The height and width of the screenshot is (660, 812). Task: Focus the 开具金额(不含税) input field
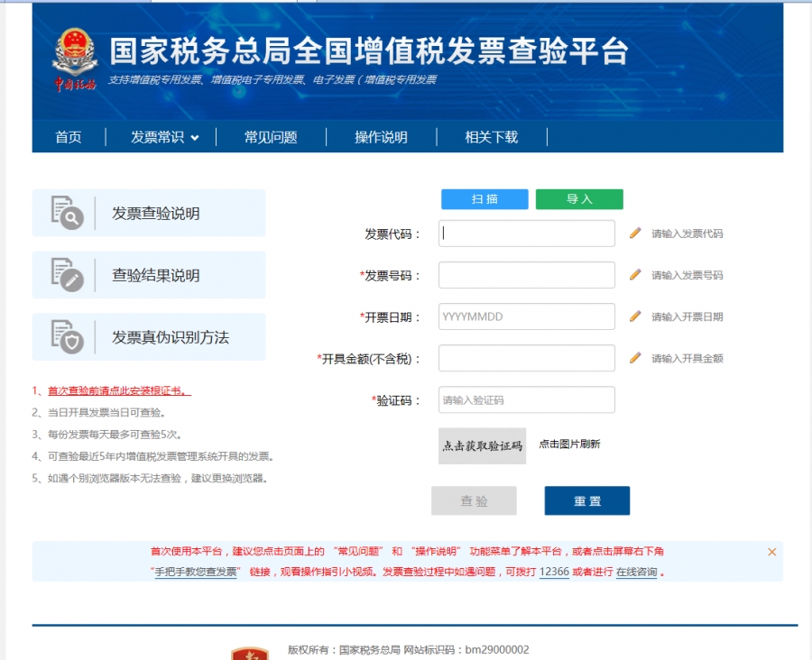click(527, 358)
